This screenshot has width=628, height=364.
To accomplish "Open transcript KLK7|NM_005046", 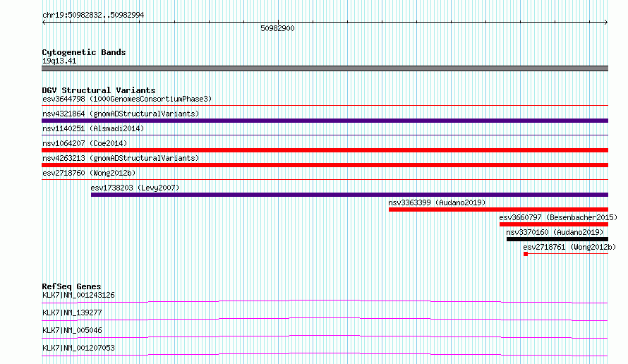I will tap(72, 330).
